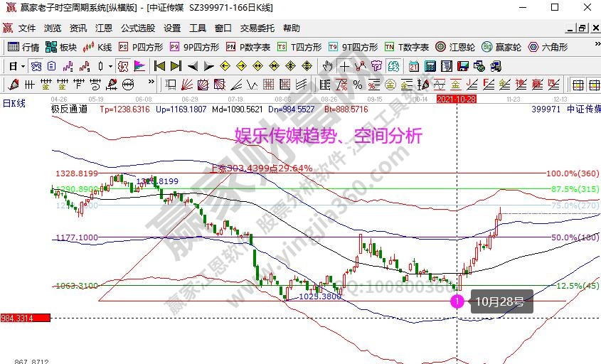Viewport: 601px width, 364px height.
Task: Open the 江恩 menu
Action: [104, 28]
